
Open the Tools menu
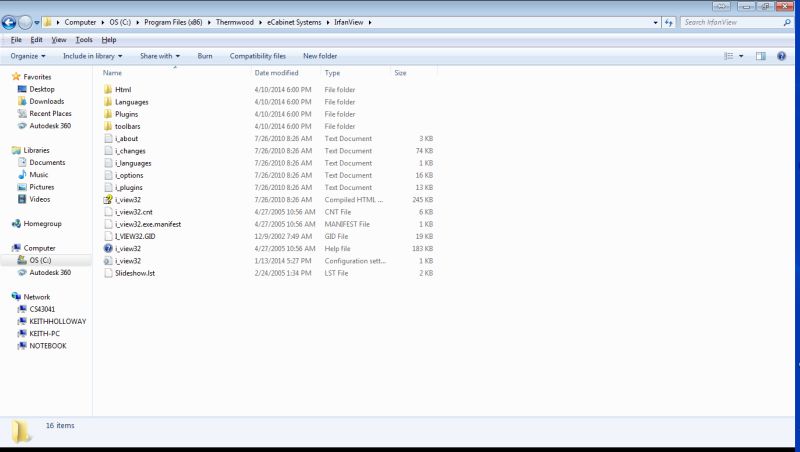point(84,40)
